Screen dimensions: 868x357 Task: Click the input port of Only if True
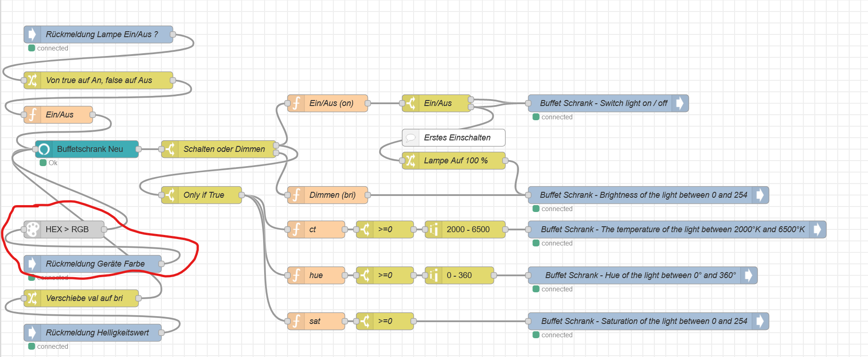[x=161, y=195]
